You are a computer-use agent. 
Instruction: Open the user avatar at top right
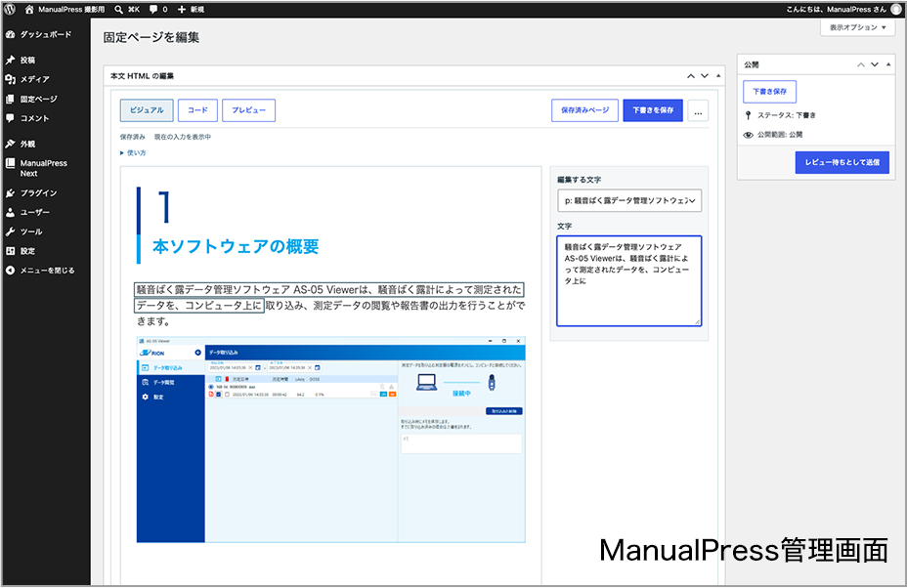896,9
